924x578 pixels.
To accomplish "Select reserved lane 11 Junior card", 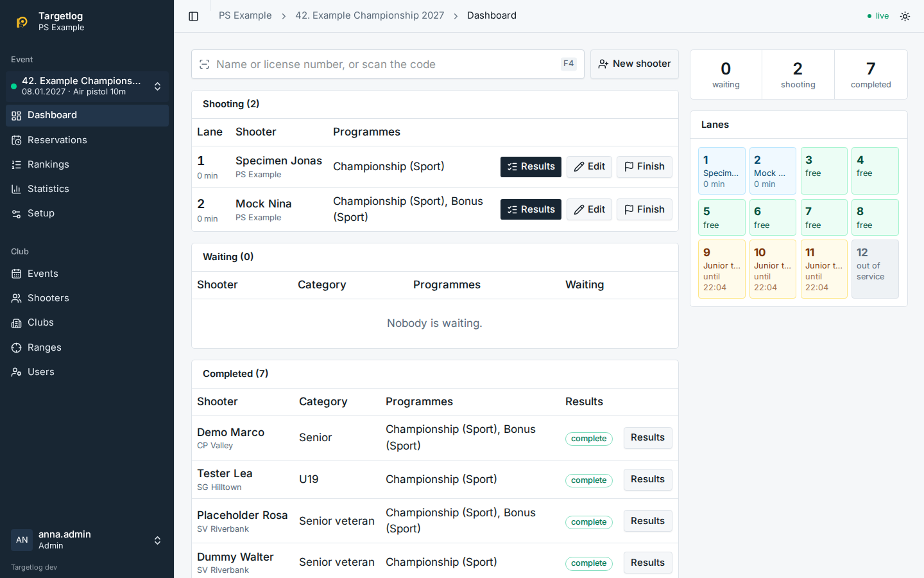I will coord(824,269).
